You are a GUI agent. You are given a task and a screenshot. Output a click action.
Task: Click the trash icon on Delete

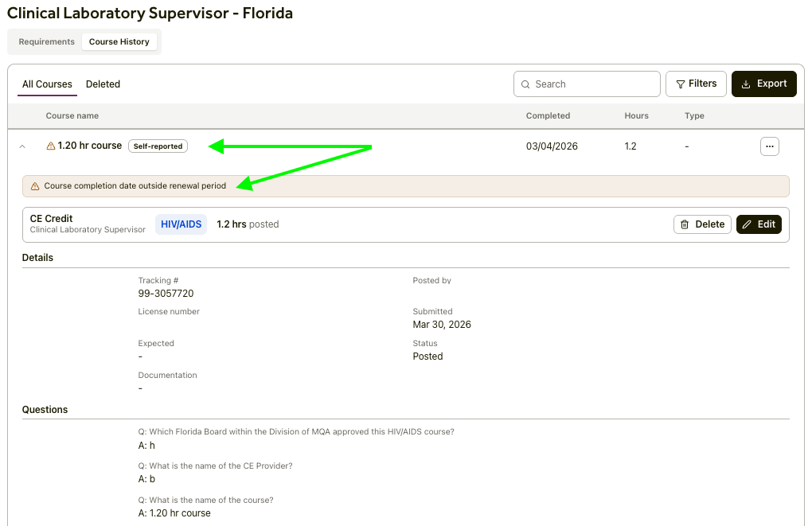click(685, 224)
